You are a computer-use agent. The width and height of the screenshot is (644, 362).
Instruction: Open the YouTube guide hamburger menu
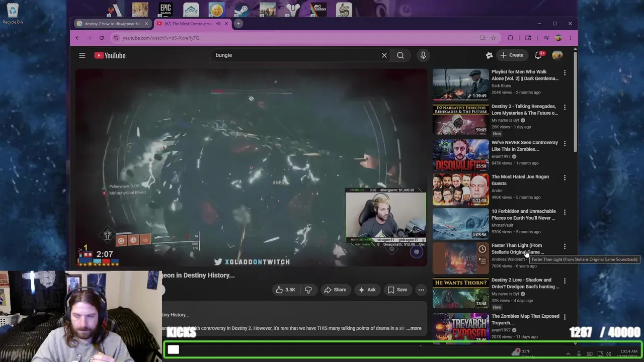coord(82,55)
